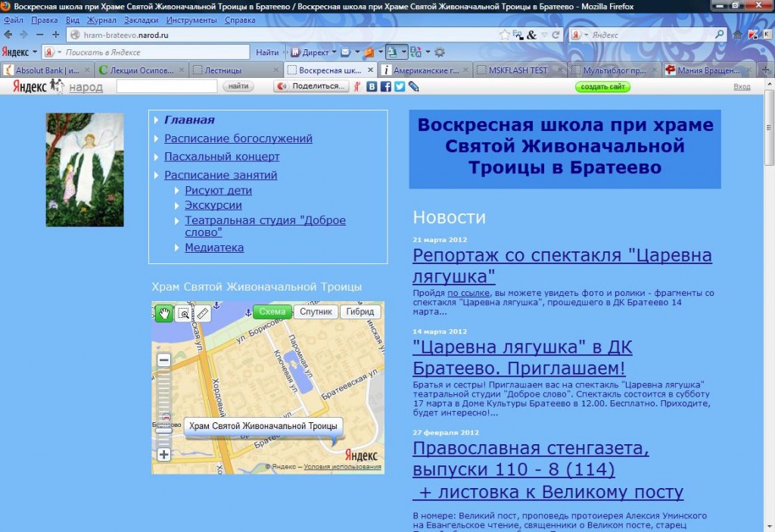Screen dimensions: 775x532
Task: Open the Директ dropdown arrow
Action: click(x=334, y=52)
